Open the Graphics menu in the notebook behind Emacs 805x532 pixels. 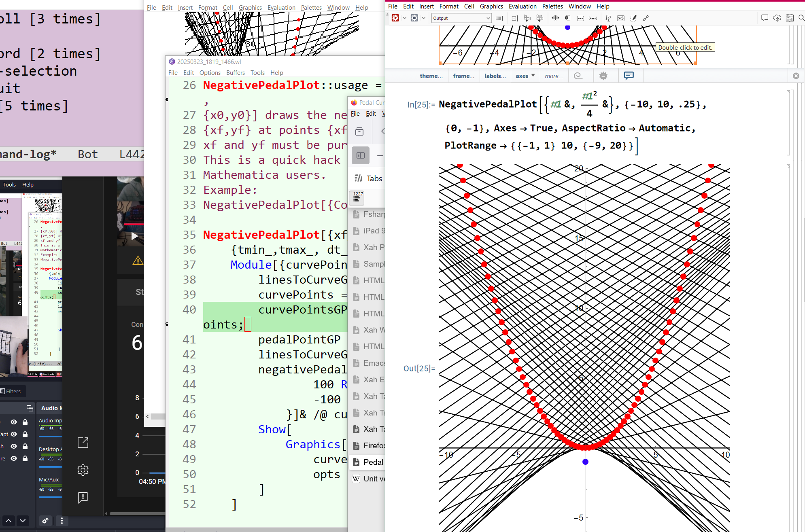click(250, 7)
